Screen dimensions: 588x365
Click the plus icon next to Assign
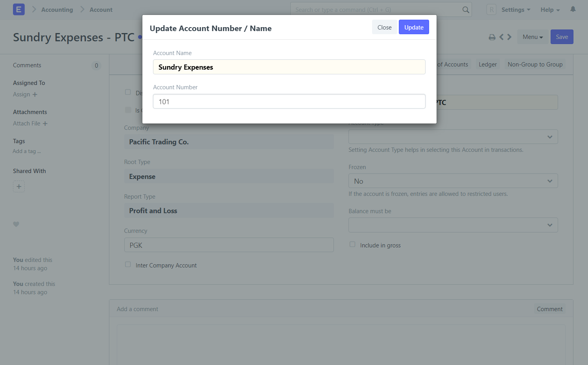35,94
